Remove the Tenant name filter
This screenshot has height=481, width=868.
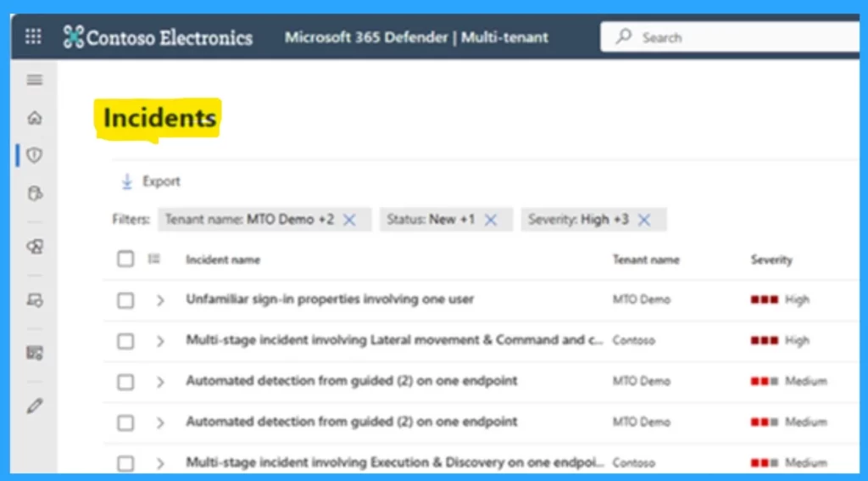point(349,220)
